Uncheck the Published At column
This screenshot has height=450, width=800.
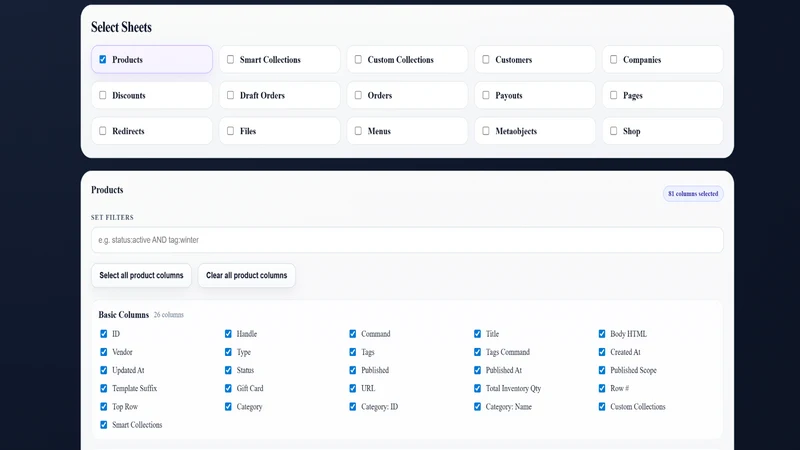(477, 370)
